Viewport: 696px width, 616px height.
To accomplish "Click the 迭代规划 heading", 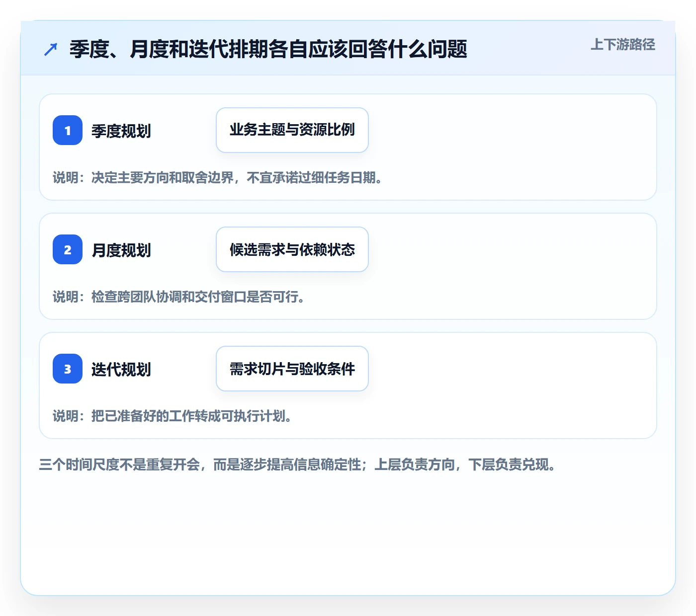I will pos(121,370).
